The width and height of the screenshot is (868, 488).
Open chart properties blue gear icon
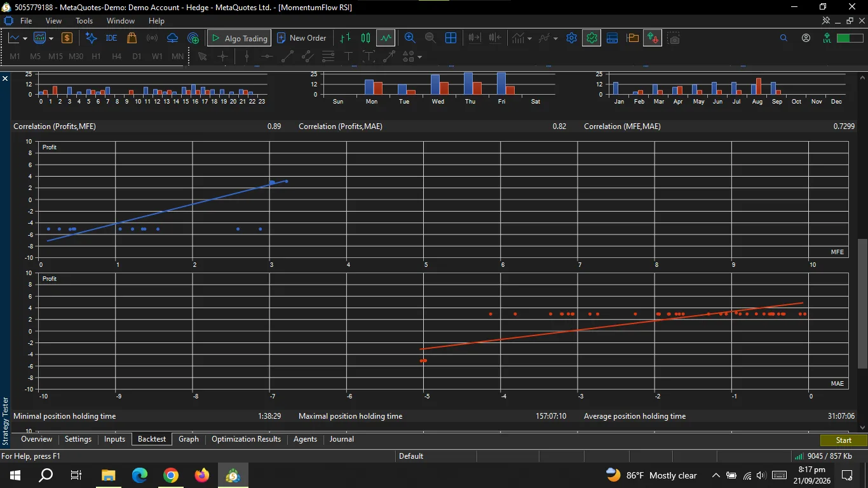coord(571,38)
